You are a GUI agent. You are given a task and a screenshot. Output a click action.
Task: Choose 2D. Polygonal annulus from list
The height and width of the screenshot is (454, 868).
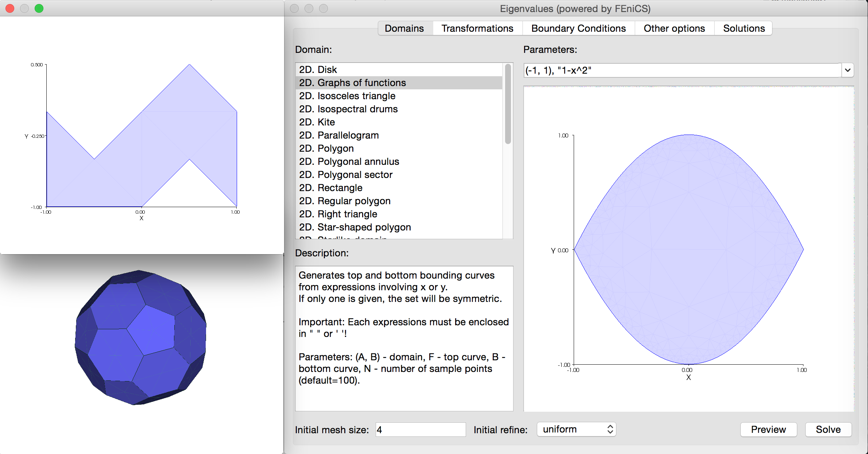(349, 162)
